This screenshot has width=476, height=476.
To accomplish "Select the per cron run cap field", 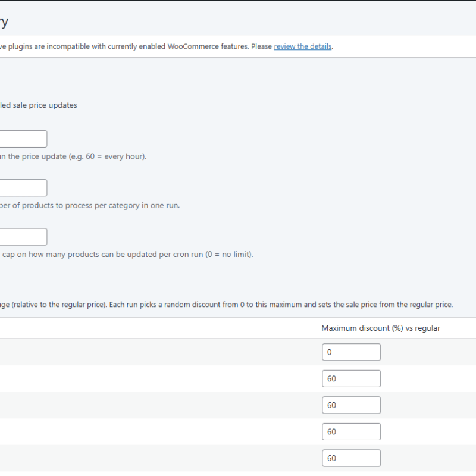I will pos(23,237).
